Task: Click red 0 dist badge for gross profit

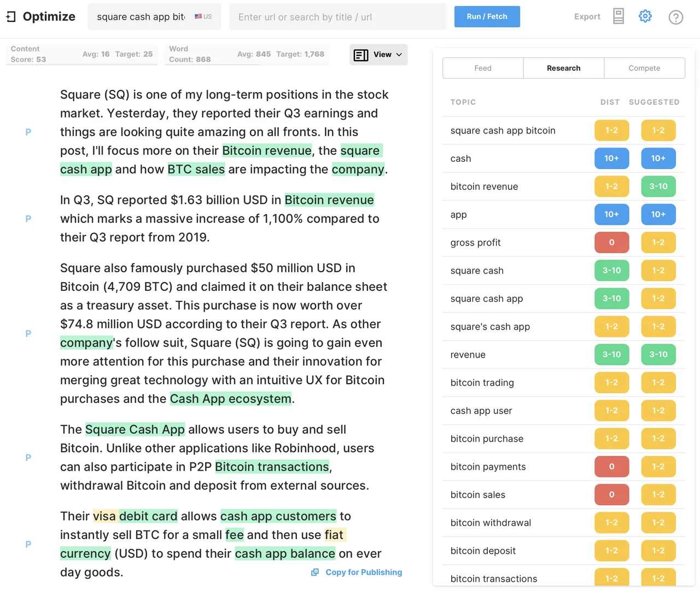Action: [x=611, y=242]
